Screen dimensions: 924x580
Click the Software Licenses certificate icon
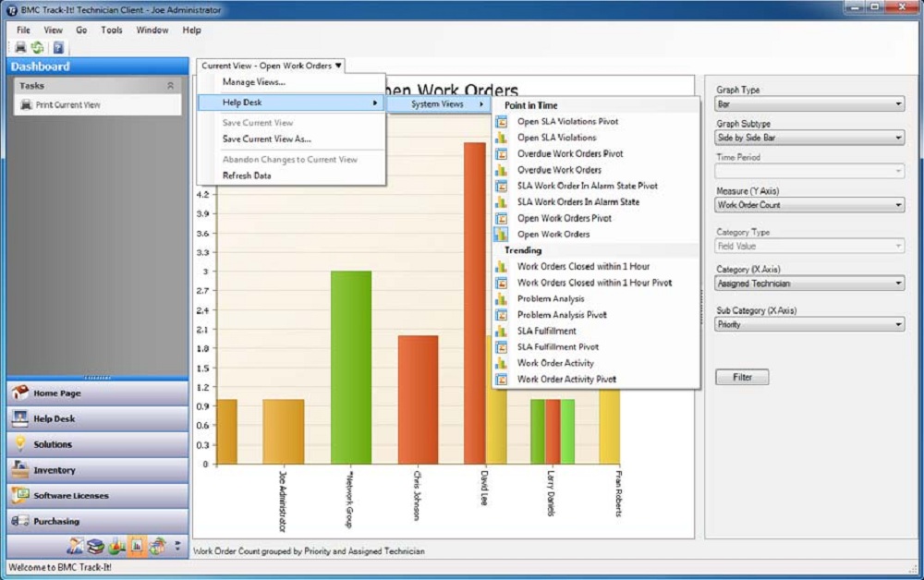point(20,495)
